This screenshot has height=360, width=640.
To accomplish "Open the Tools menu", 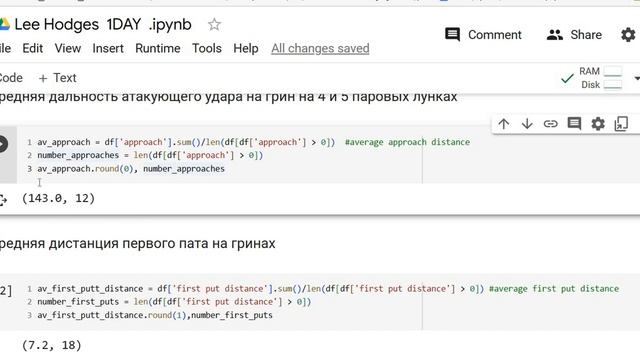I will coord(207,48).
